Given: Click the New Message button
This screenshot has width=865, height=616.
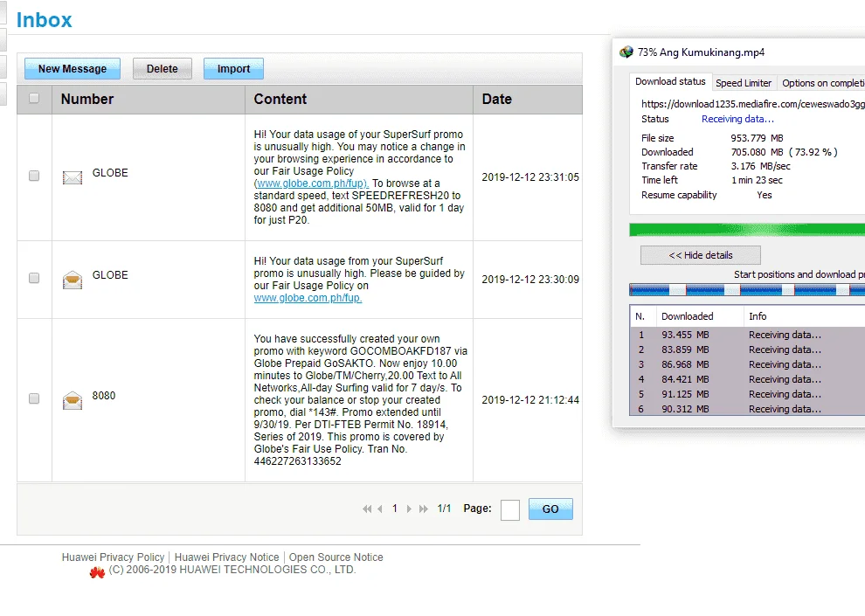Looking at the screenshot, I should click(73, 69).
